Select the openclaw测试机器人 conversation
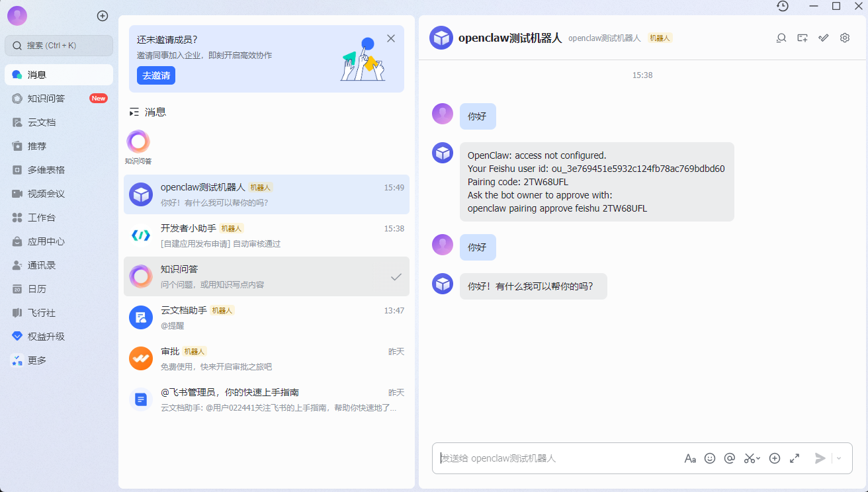The height and width of the screenshot is (492, 868). [267, 194]
